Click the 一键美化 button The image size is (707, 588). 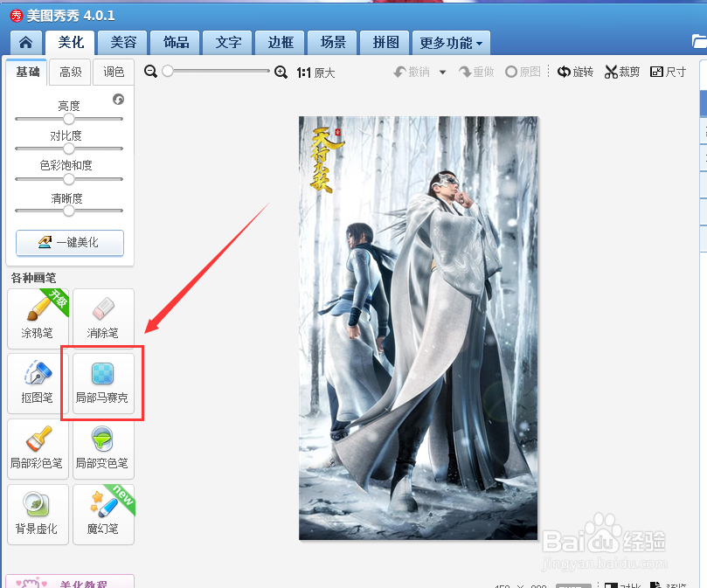click(70, 243)
